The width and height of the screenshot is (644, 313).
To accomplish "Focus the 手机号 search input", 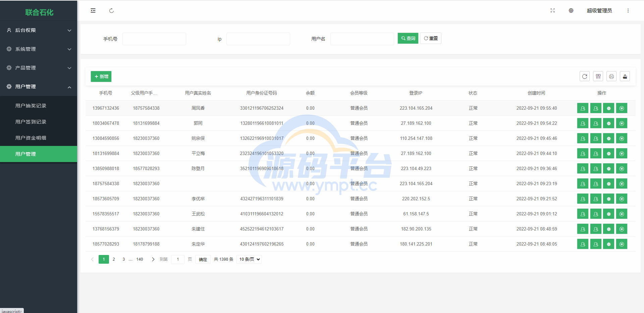I will click(154, 39).
